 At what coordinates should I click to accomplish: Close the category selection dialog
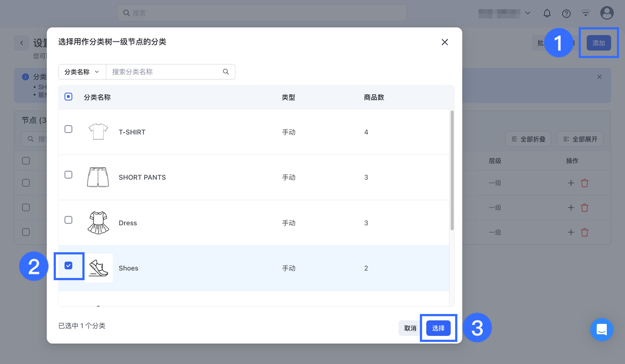coord(444,42)
